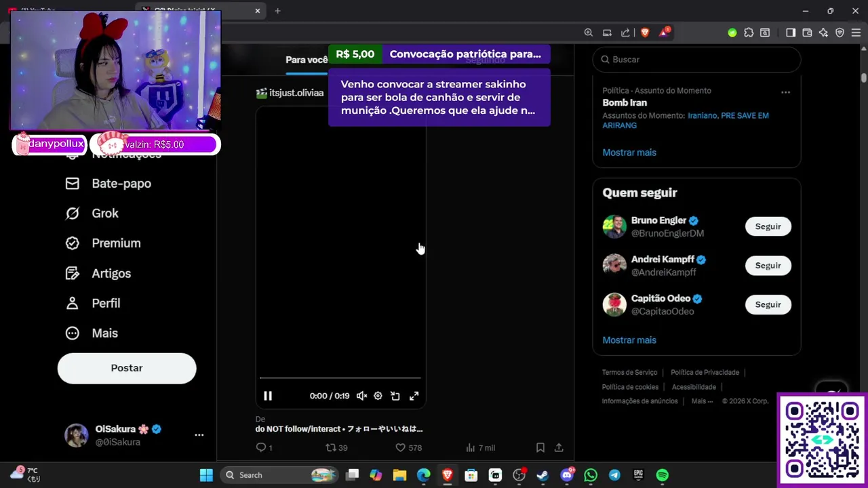Click the Buscar search field
The image size is (868, 488).
[x=696, y=60]
